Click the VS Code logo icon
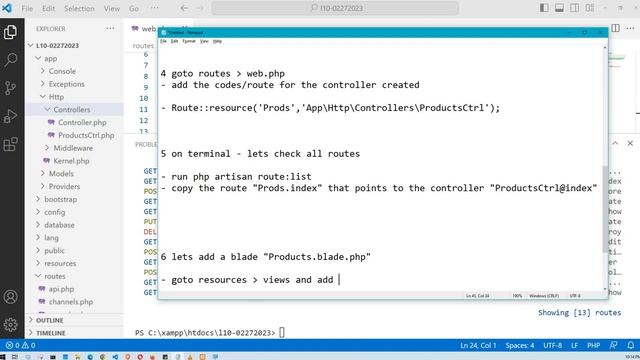This screenshot has width=640, height=360. coord(7,8)
